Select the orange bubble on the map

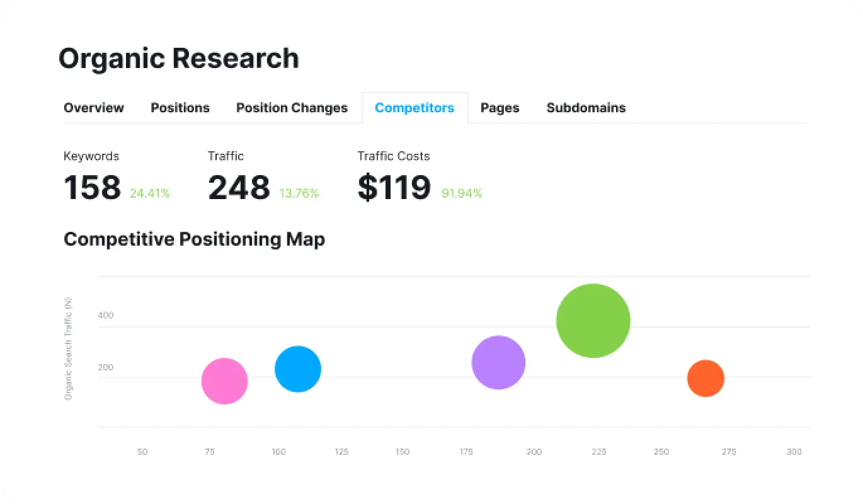pyautogui.click(x=706, y=379)
